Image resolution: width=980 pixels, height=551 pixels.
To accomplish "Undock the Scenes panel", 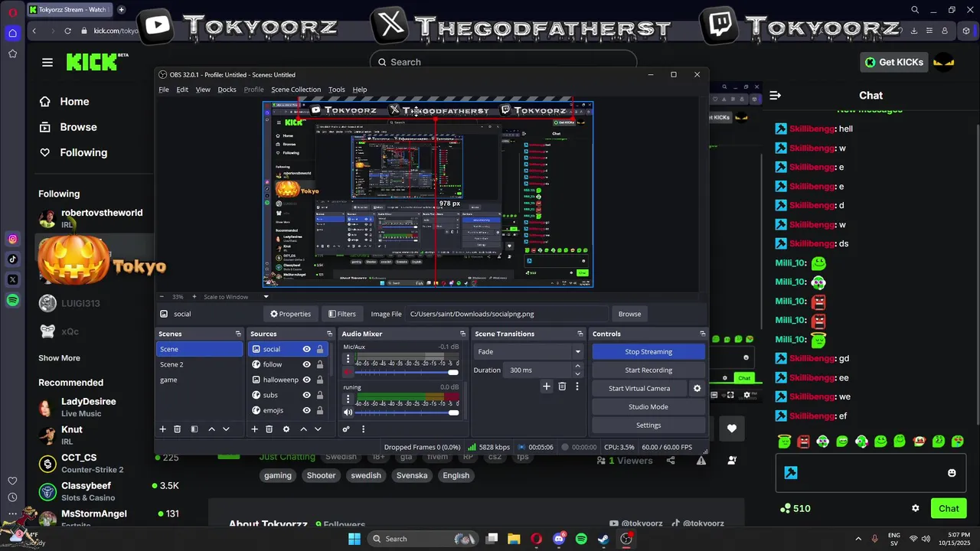I will [238, 334].
